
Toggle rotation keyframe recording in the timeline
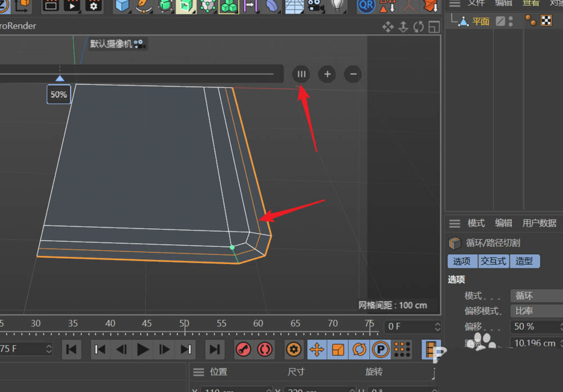pyautogui.click(x=360, y=349)
